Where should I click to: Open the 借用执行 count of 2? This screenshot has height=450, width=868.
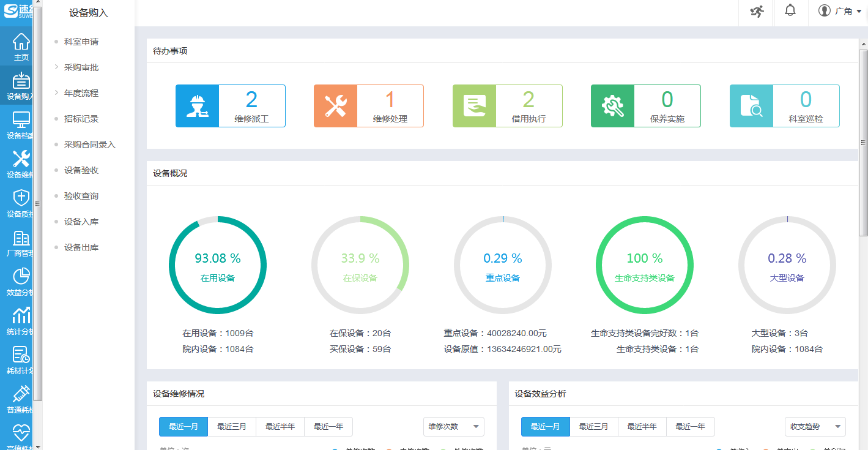pyautogui.click(x=529, y=99)
